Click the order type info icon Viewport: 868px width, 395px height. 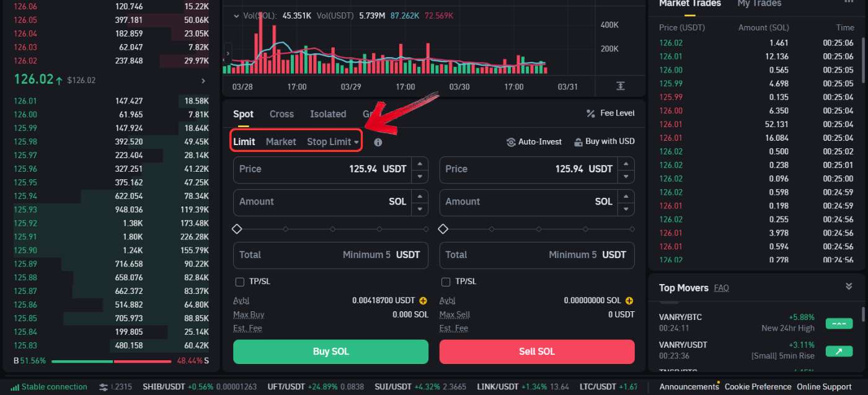tap(378, 142)
